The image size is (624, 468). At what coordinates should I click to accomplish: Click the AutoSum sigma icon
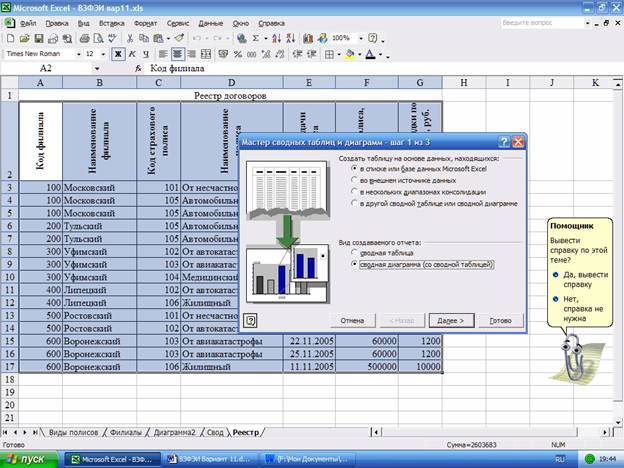click(x=255, y=38)
